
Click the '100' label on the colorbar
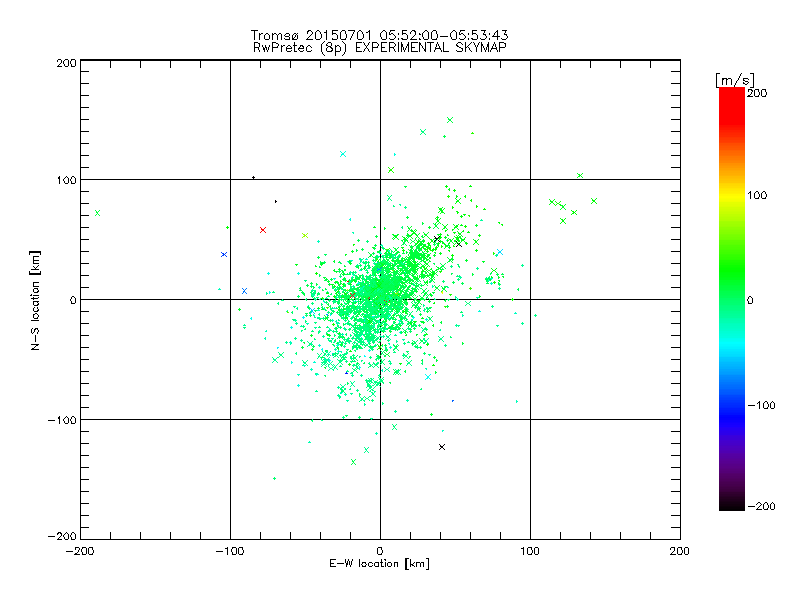(x=757, y=195)
